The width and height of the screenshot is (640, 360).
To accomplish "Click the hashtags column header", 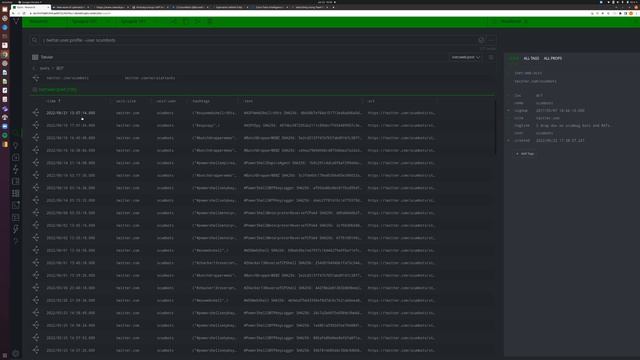I will point(201,101).
